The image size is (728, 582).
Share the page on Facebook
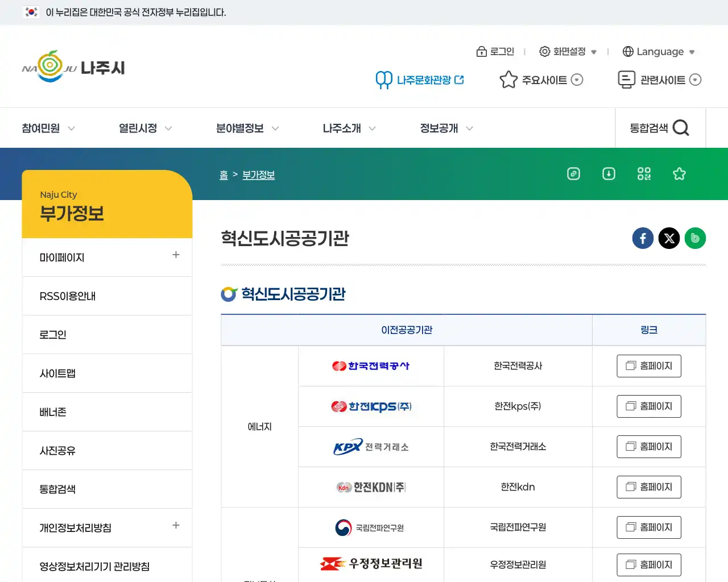point(643,238)
